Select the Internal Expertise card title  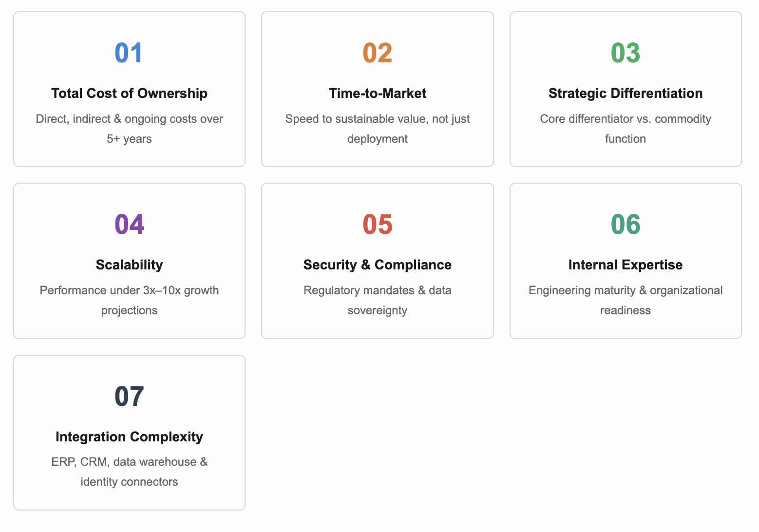pyautogui.click(x=625, y=265)
